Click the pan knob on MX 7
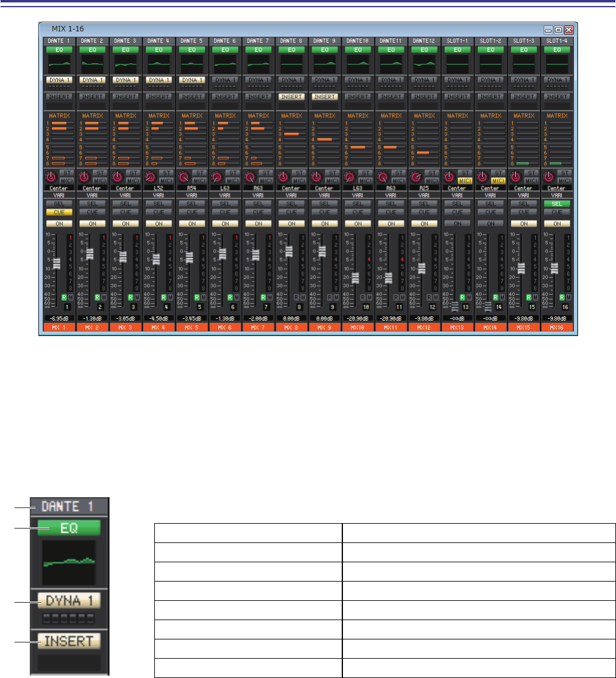 click(x=250, y=177)
